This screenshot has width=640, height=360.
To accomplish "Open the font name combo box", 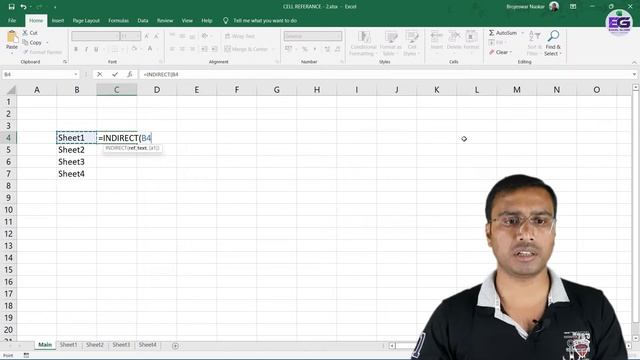I will (96, 36).
